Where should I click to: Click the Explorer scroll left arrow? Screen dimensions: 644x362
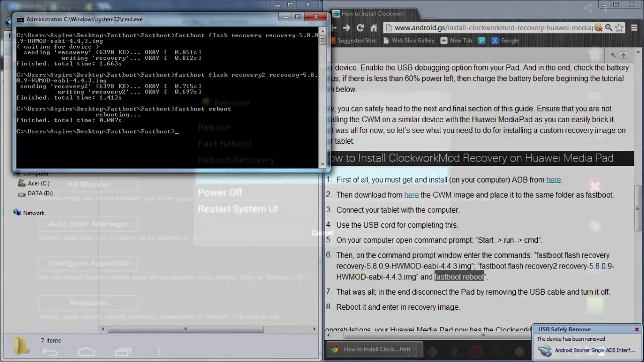tap(103, 329)
